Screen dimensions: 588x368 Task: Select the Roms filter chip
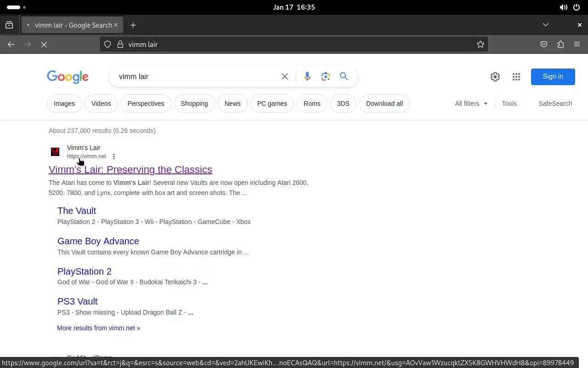(x=312, y=103)
